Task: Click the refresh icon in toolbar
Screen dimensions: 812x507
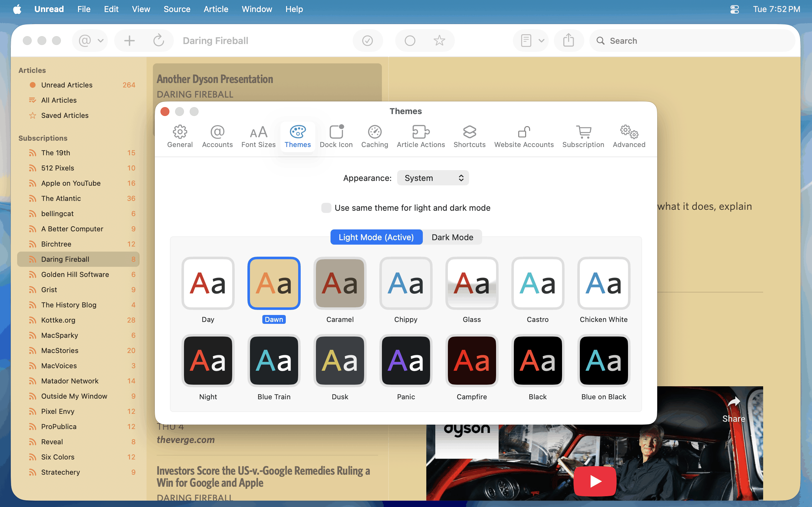Action: (158, 41)
